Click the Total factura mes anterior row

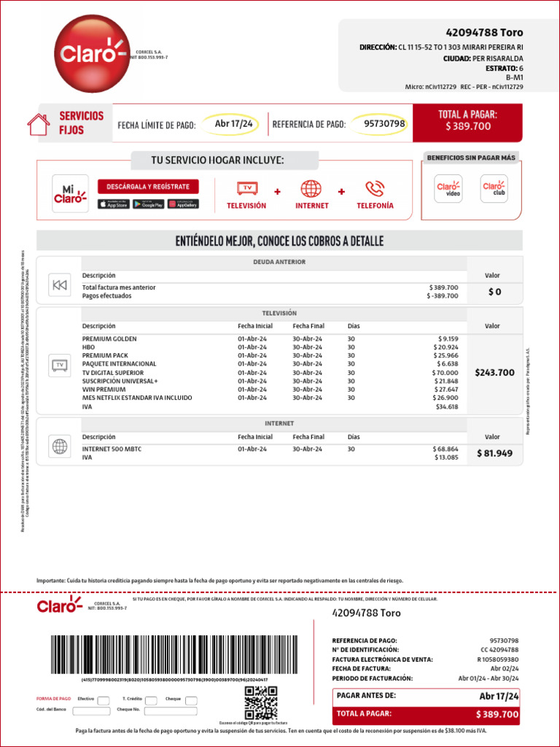point(270,287)
